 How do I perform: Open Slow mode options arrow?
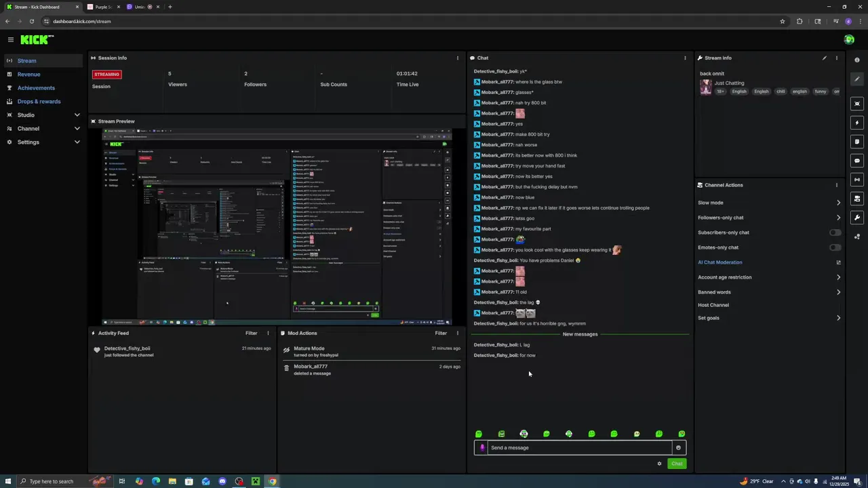pos(838,203)
